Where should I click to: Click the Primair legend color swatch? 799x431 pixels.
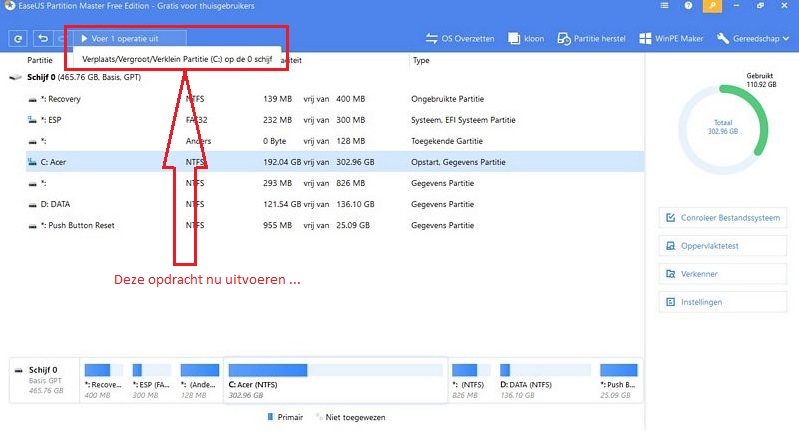270,417
